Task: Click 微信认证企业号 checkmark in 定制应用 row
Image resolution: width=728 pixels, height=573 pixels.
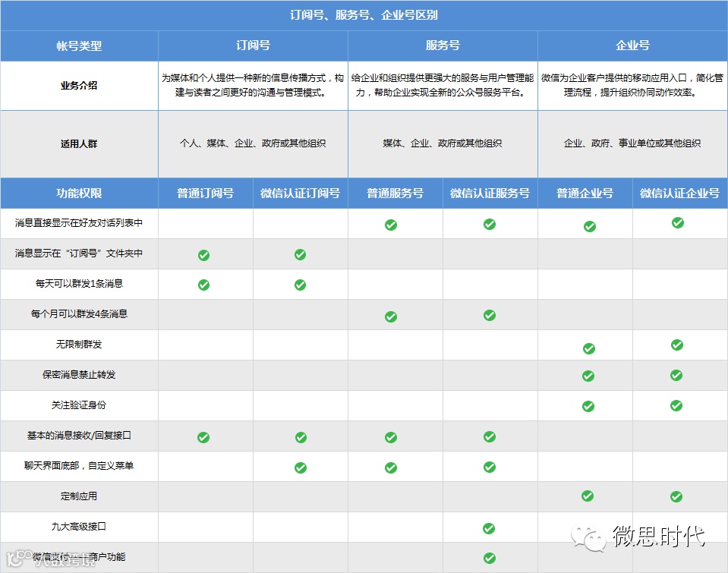Action: (676, 497)
